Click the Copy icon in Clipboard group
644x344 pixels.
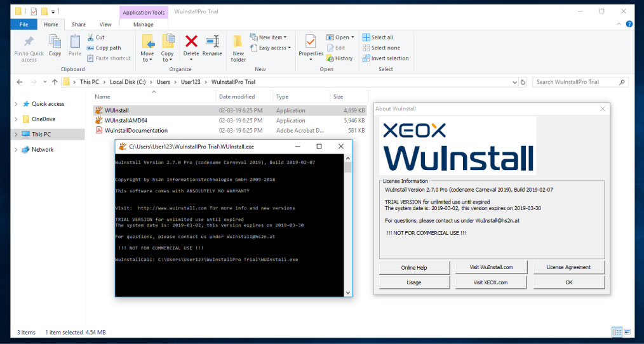pyautogui.click(x=55, y=41)
